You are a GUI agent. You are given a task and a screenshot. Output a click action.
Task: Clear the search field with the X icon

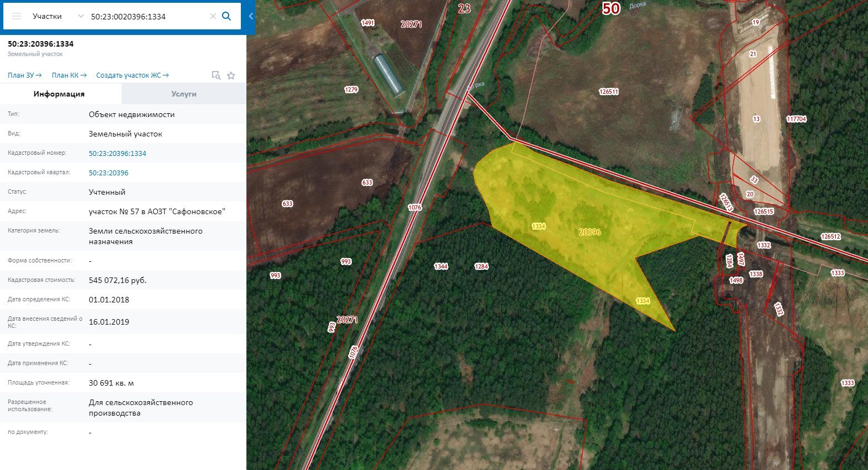point(213,16)
